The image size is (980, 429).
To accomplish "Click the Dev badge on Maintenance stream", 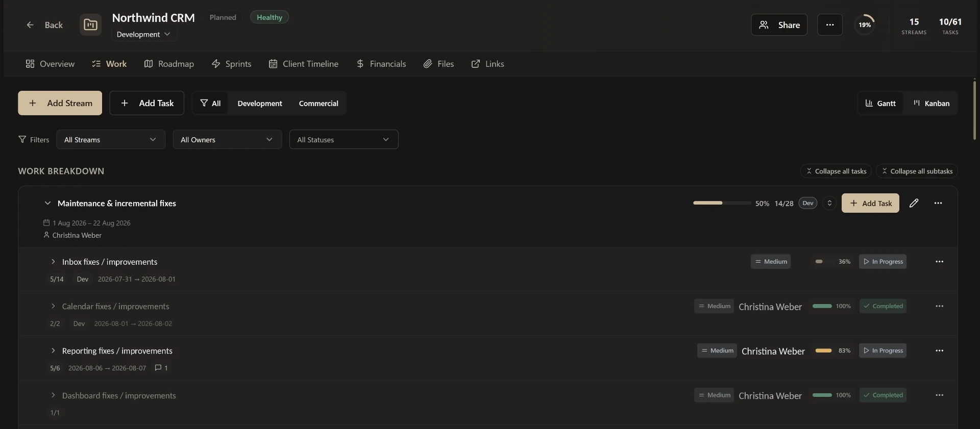I will point(808,203).
